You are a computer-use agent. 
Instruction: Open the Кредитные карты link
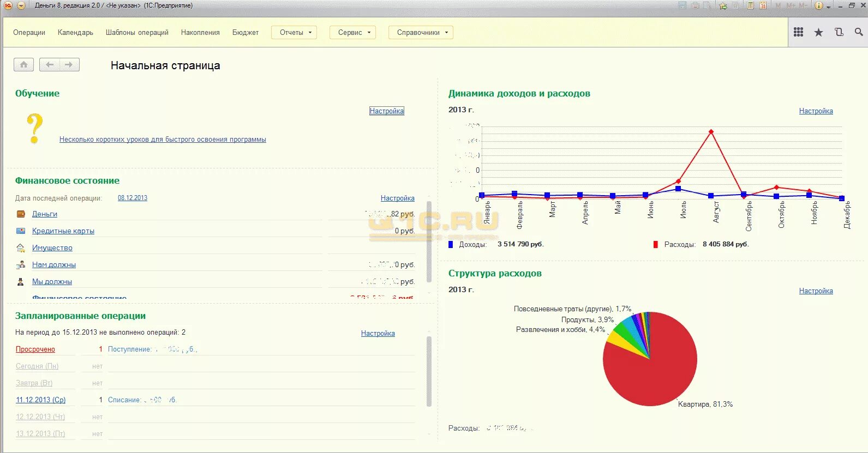[x=63, y=231]
